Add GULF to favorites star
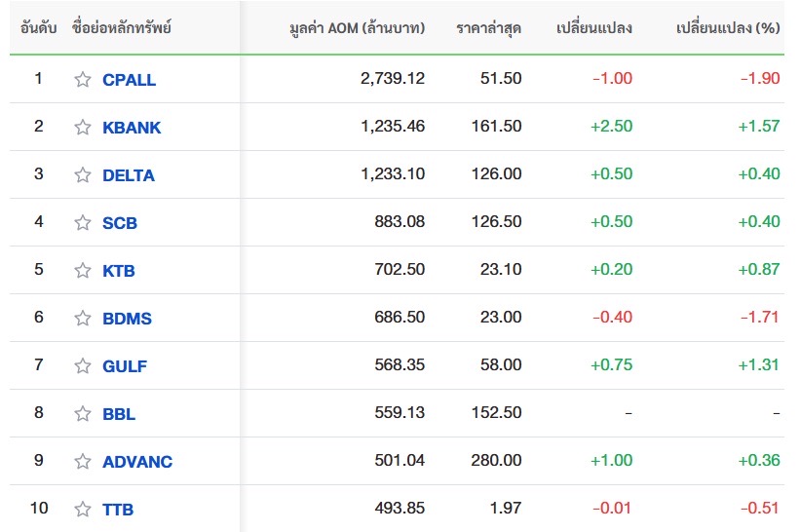801x532 pixels. pyautogui.click(x=82, y=365)
